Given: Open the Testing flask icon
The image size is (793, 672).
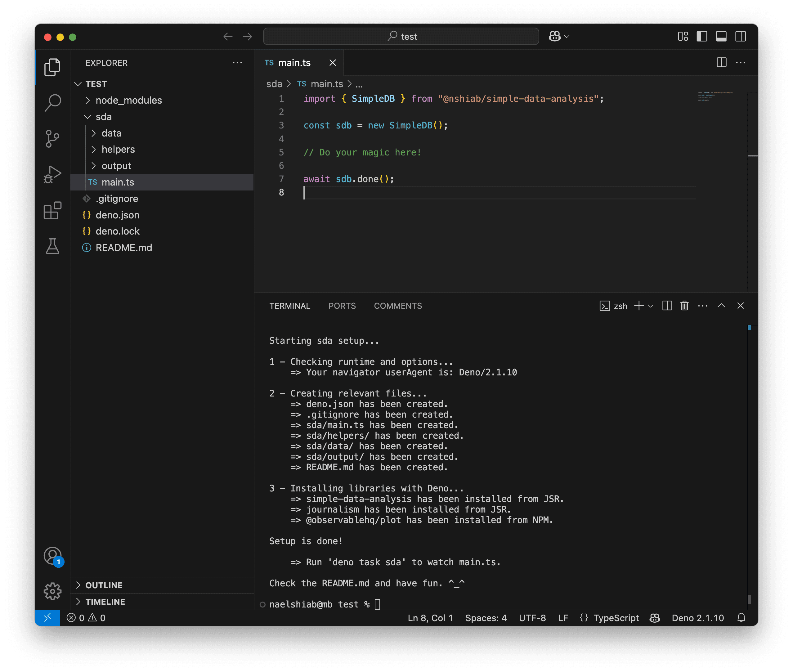Looking at the screenshot, I should [x=52, y=246].
